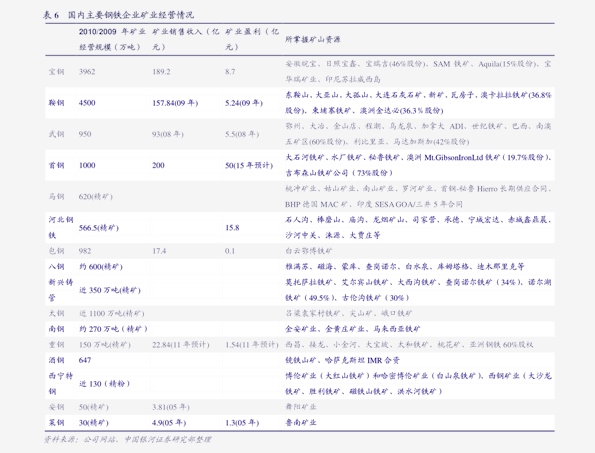Click the cell '17.4'
This screenshot has height=453, width=595.
click(x=159, y=251)
